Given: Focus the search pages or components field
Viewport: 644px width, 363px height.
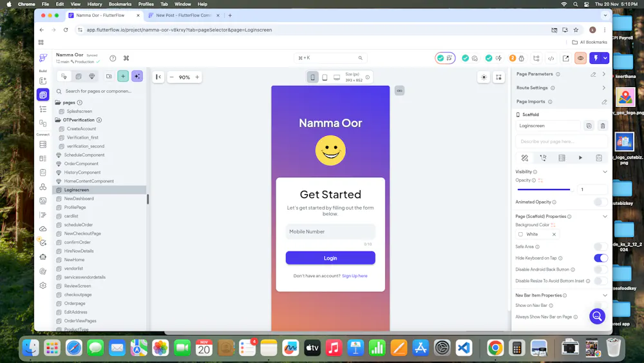Looking at the screenshot, I should pyautogui.click(x=100, y=92).
